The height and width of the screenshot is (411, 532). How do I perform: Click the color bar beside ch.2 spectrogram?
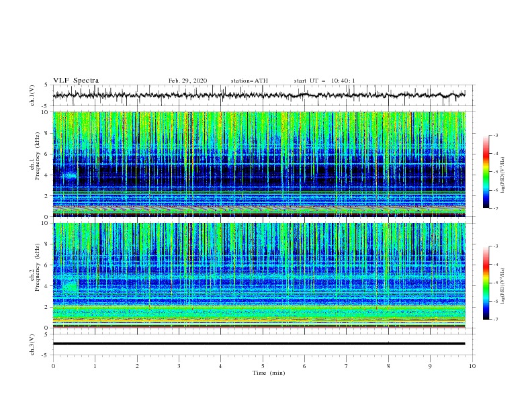(x=486, y=283)
